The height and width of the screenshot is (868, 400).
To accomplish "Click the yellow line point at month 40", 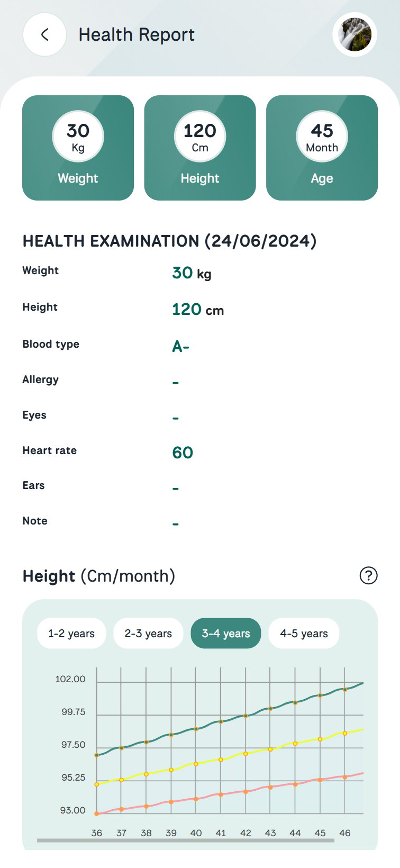I will tap(196, 764).
